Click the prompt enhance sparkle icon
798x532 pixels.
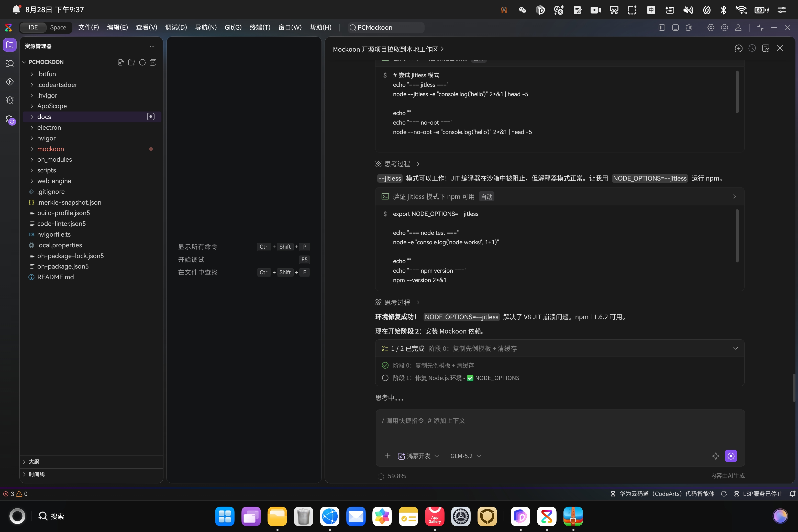tap(716, 456)
